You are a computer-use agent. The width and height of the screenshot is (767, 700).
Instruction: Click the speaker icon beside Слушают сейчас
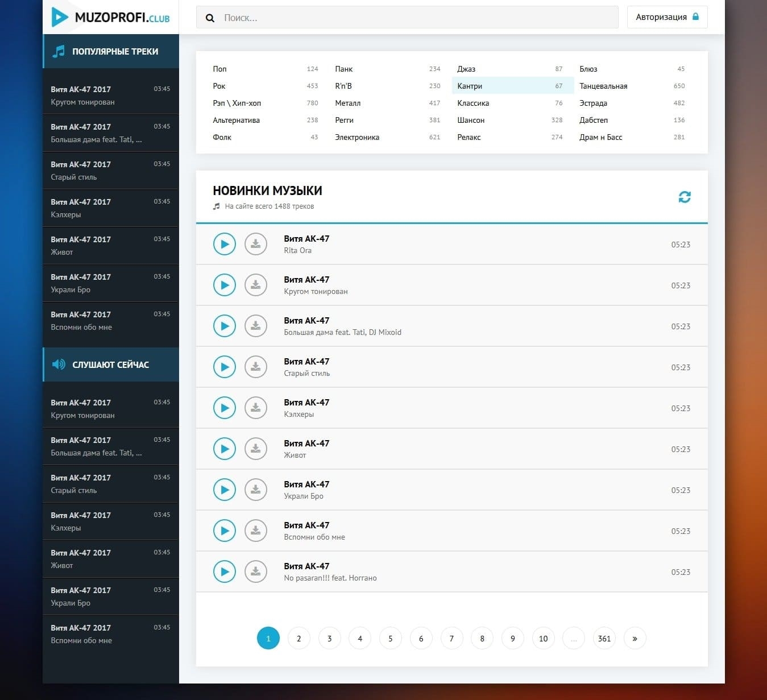point(59,365)
